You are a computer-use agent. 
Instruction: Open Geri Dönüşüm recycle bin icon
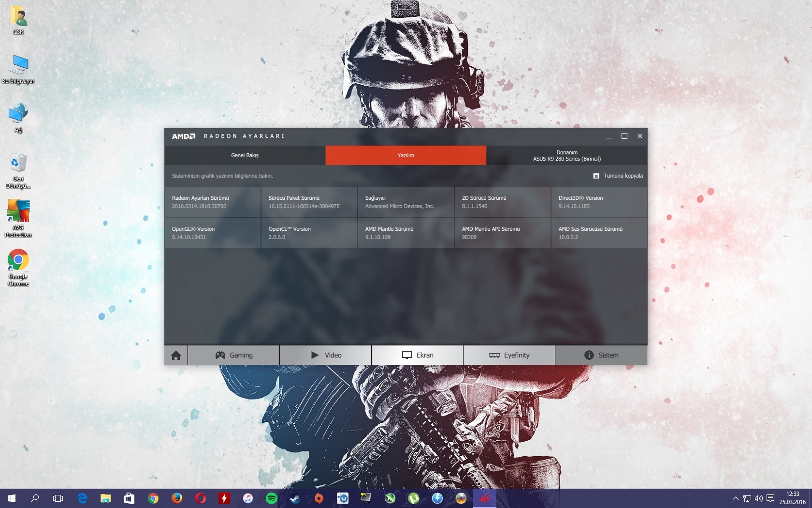18,170
